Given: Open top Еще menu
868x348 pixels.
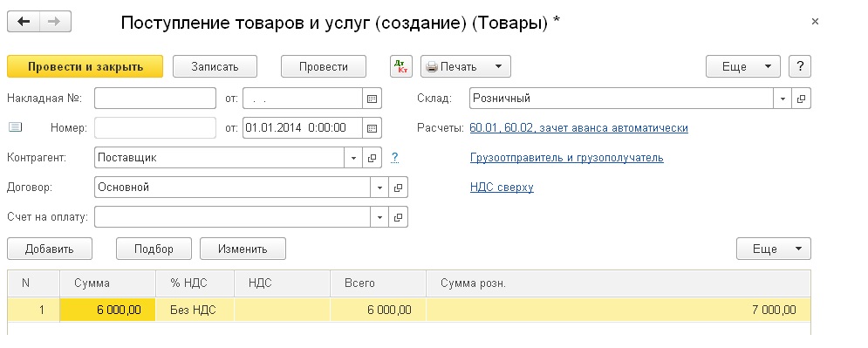Looking at the screenshot, I should [x=743, y=66].
